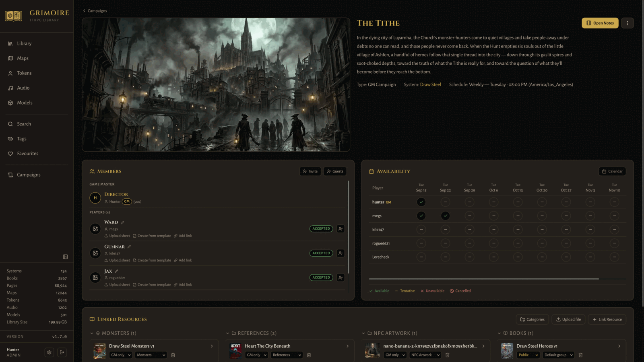The image size is (644, 362).
Task: Click the members list vertical scrollbar
Action: pyautogui.click(x=348, y=227)
